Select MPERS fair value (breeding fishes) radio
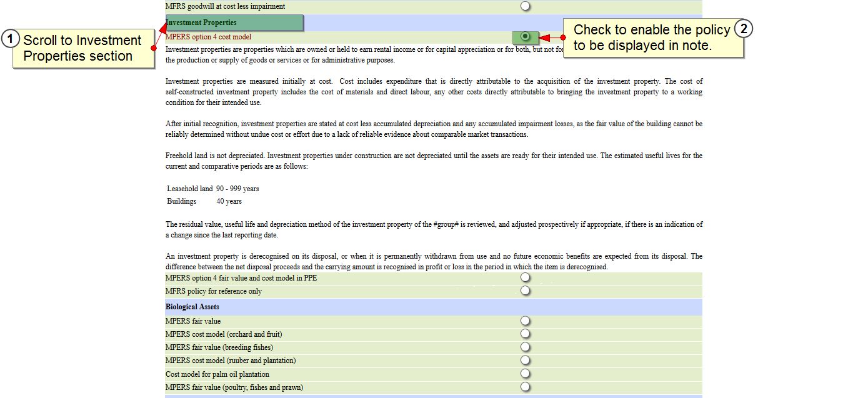Screen dimensions: 868x398 coord(525,347)
